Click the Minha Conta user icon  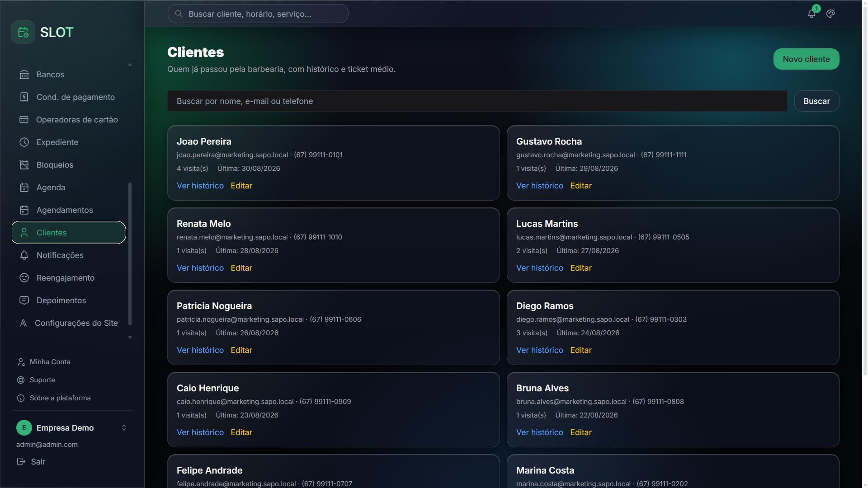pyautogui.click(x=21, y=362)
